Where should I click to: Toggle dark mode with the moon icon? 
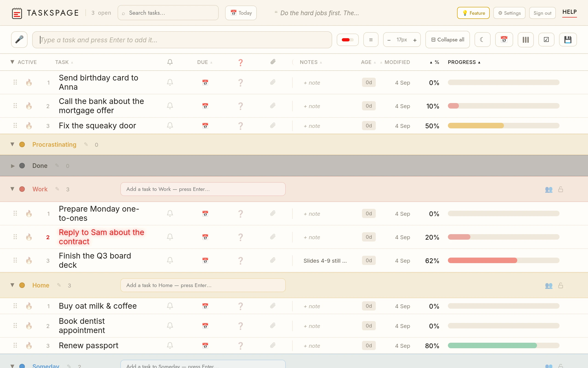tap(482, 39)
